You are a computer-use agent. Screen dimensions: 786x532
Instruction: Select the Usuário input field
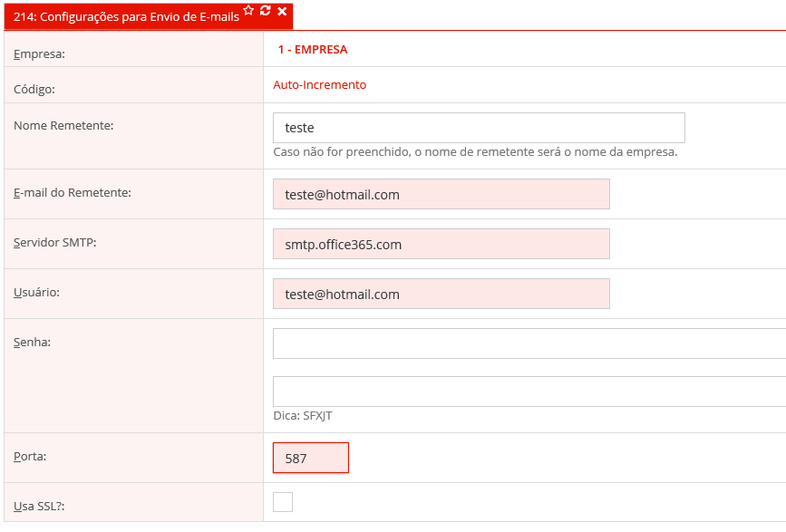[442, 294]
